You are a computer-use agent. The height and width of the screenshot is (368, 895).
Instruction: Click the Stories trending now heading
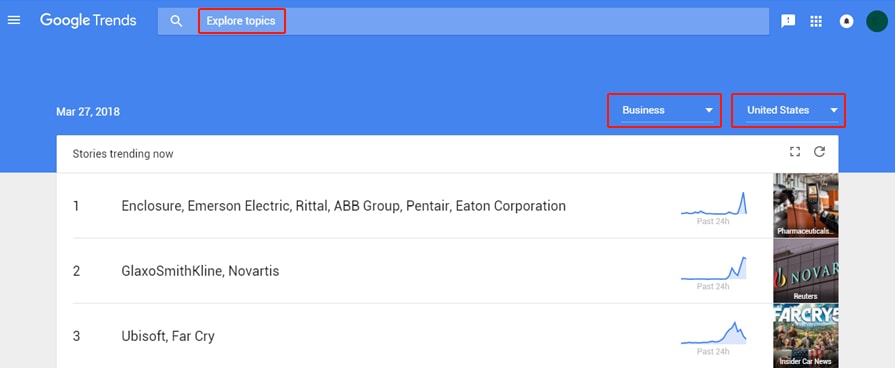coord(123,154)
